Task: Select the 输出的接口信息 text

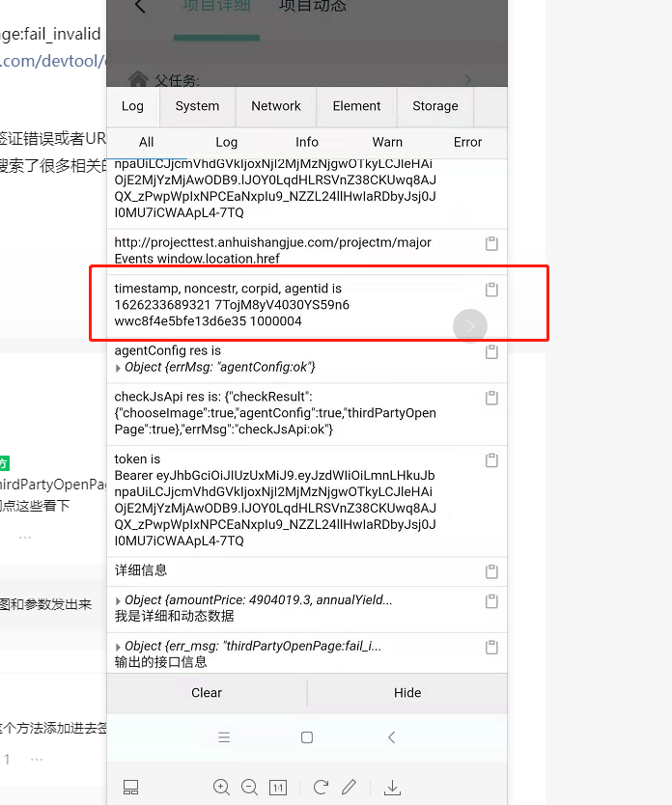Action: (x=160, y=662)
